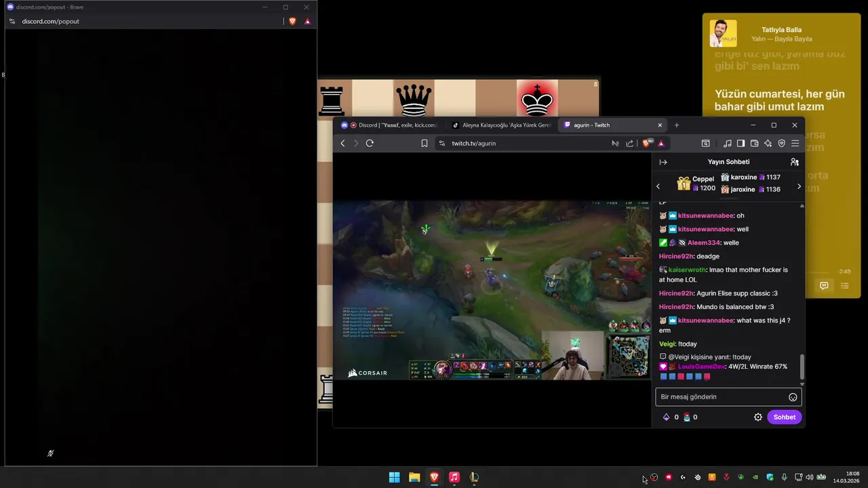868x488 pixels.
Task: Open Brave from the taskbar
Action: coord(434,477)
